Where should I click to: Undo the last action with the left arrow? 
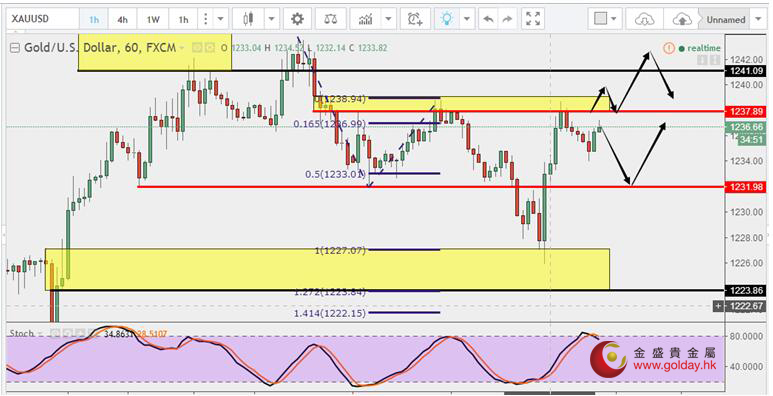pyautogui.click(x=488, y=19)
